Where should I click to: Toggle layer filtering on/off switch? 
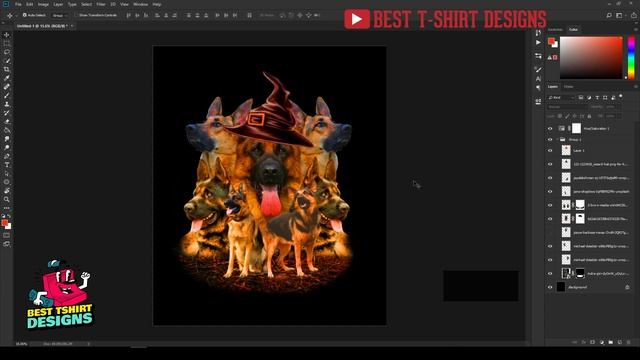click(621, 97)
